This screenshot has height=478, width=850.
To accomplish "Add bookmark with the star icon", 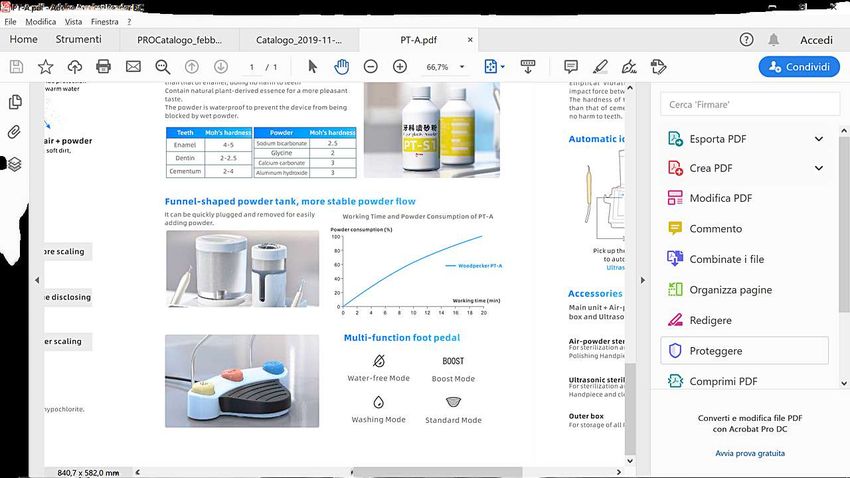I will pos(46,67).
